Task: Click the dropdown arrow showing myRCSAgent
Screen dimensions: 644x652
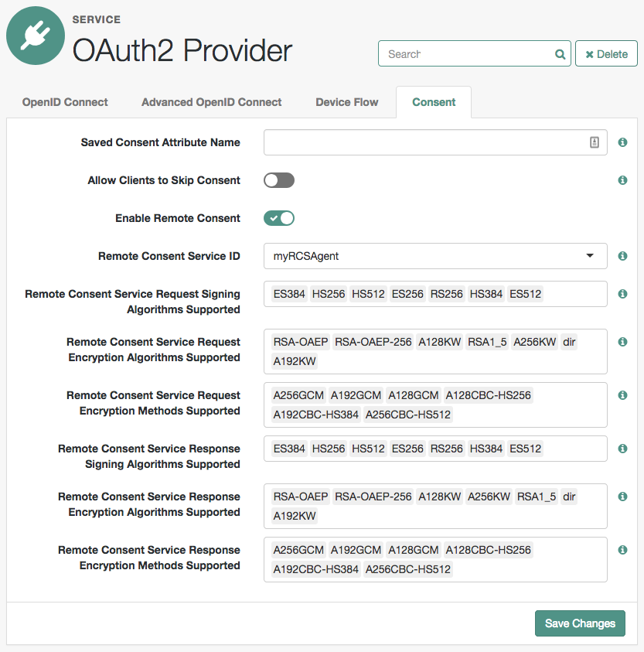Action: pyautogui.click(x=590, y=256)
